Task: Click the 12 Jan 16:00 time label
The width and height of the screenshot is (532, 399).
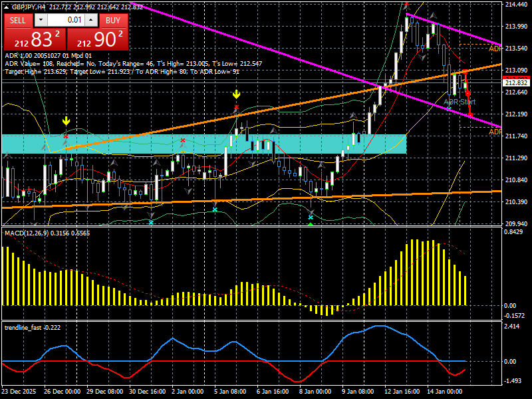Action: click(402, 392)
